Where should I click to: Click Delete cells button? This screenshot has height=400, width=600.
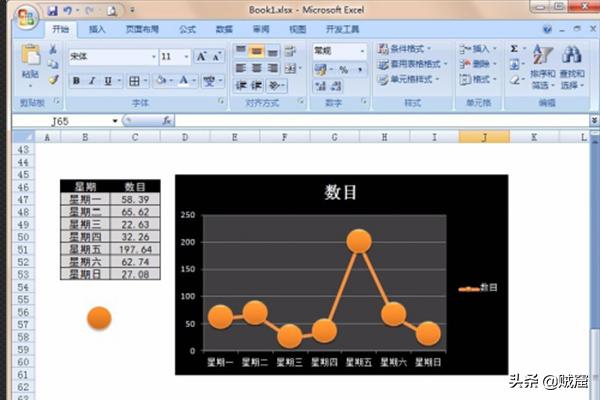click(x=478, y=64)
